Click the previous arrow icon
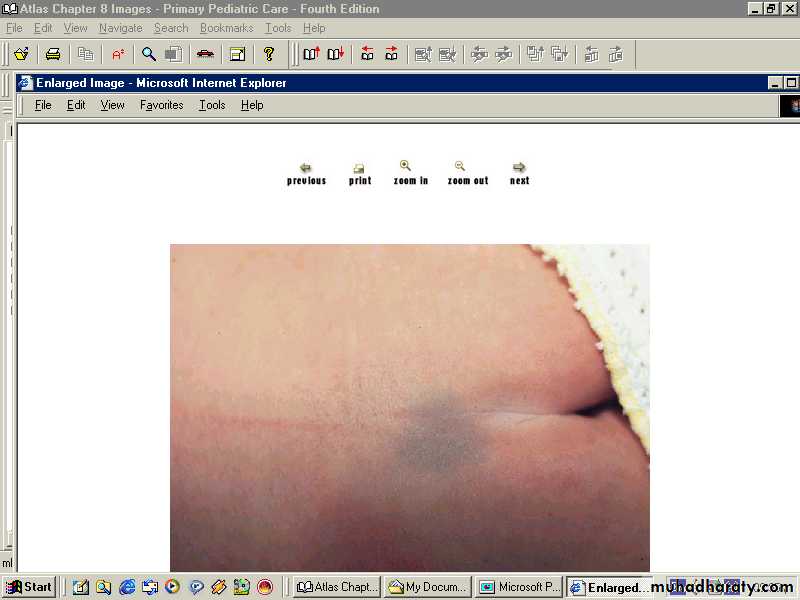800x600 pixels. click(306, 168)
